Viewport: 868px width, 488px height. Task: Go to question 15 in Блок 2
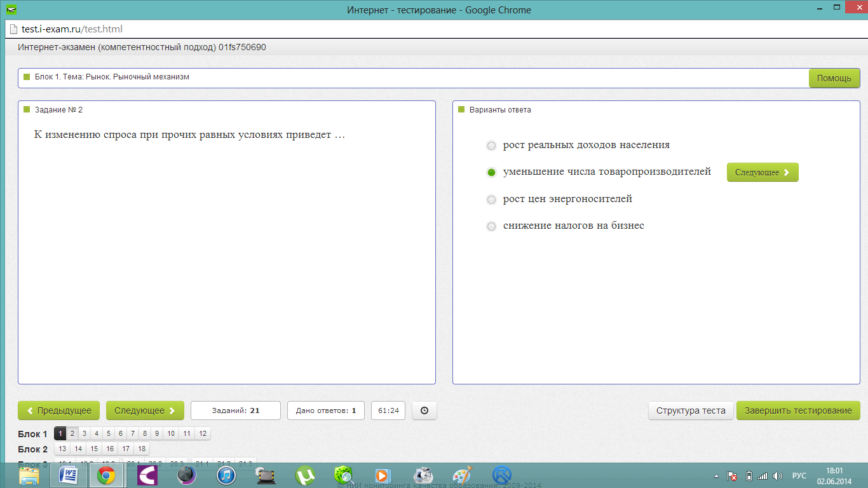click(x=94, y=449)
